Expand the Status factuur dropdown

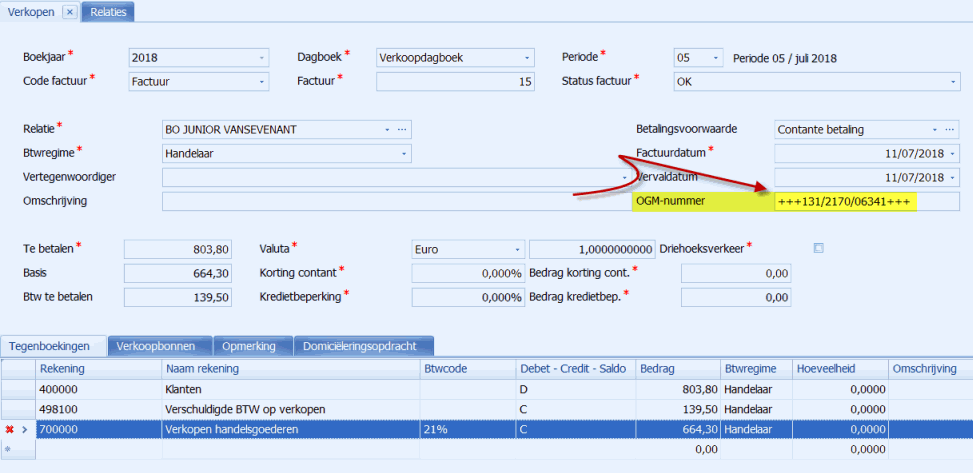[x=951, y=81]
